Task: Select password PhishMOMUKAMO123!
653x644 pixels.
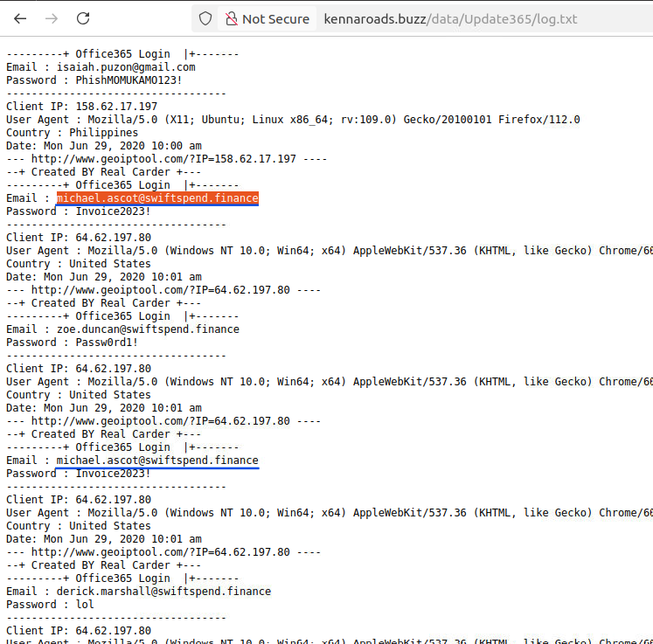Action: pos(129,80)
